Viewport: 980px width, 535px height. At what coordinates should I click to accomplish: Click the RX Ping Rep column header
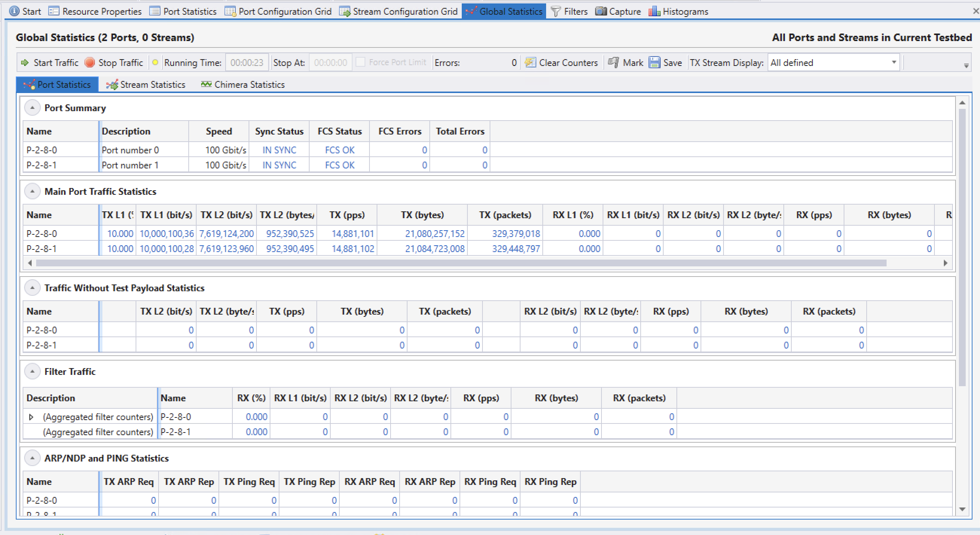click(551, 482)
